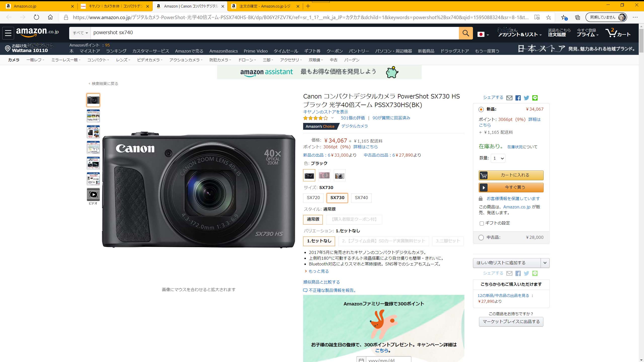The height and width of the screenshot is (362, 644).
Task: Share product via Twitter icon near title
Action: [x=526, y=98]
